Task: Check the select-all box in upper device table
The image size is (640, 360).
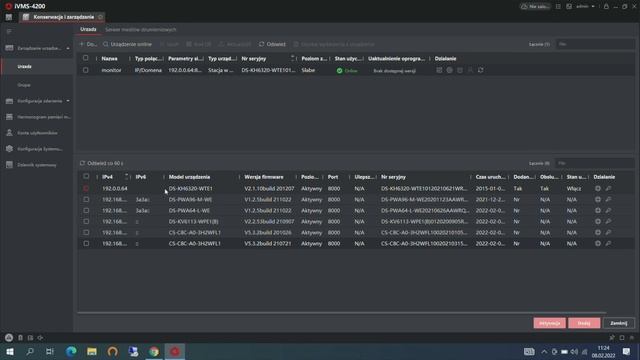Action: click(x=86, y=58)
